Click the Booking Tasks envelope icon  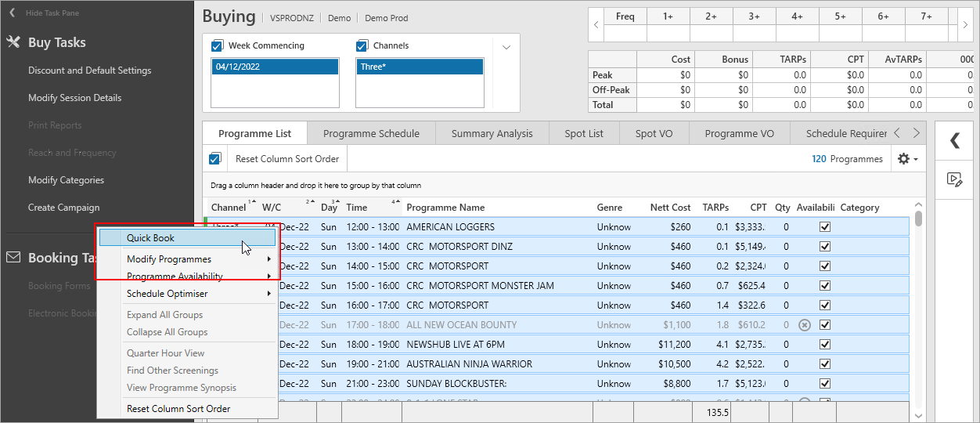(x=13, y=257)
